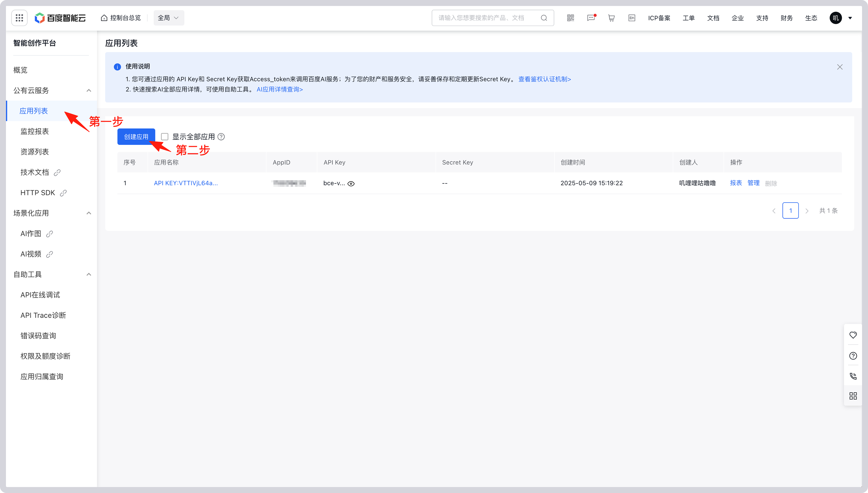Image resolution: width=868 pixels, height=493 pixels.
Task: Switch language with the En icon
Action: tap(631, 18)
